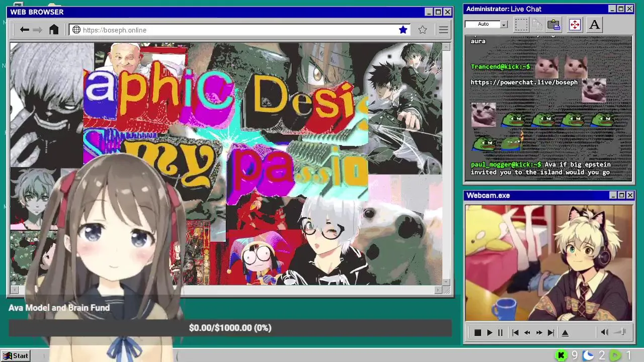Close the Webcam.exe window
The image size is (644, 362).
(630, 195)
